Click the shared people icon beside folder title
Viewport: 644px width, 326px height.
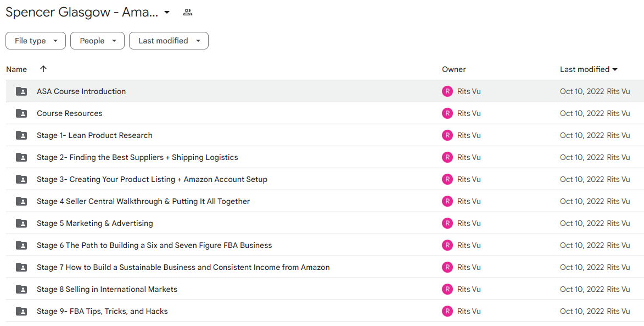188,12
